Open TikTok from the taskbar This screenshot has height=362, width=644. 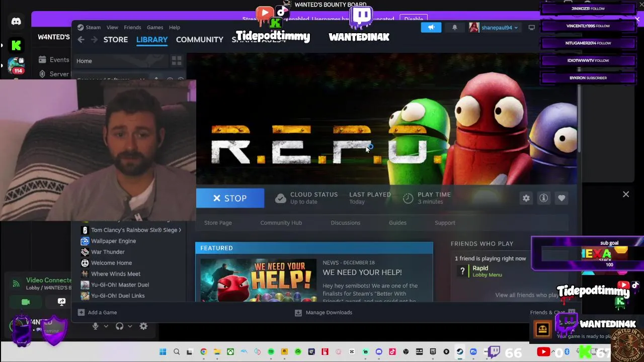(392, 352)
